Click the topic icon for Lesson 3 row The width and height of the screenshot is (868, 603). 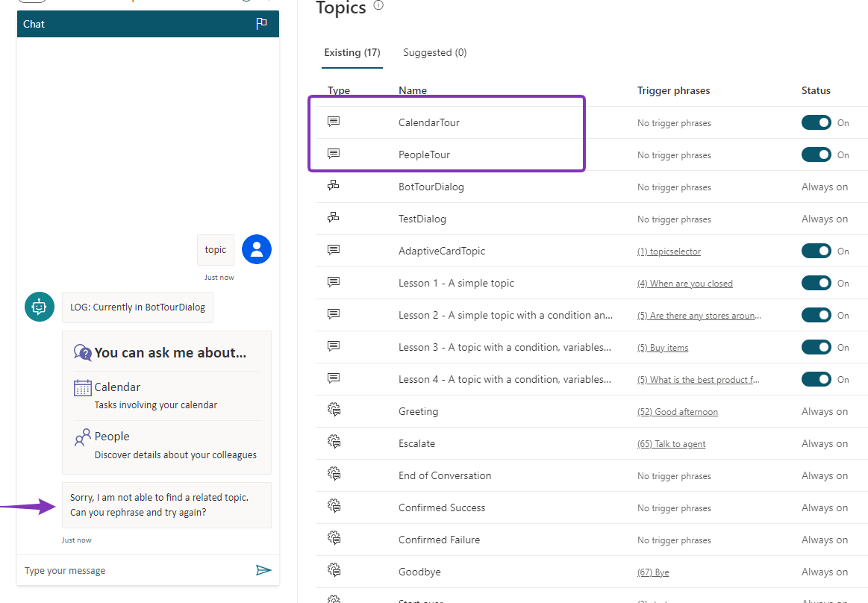pyautogui.click(x=334, y=346)
